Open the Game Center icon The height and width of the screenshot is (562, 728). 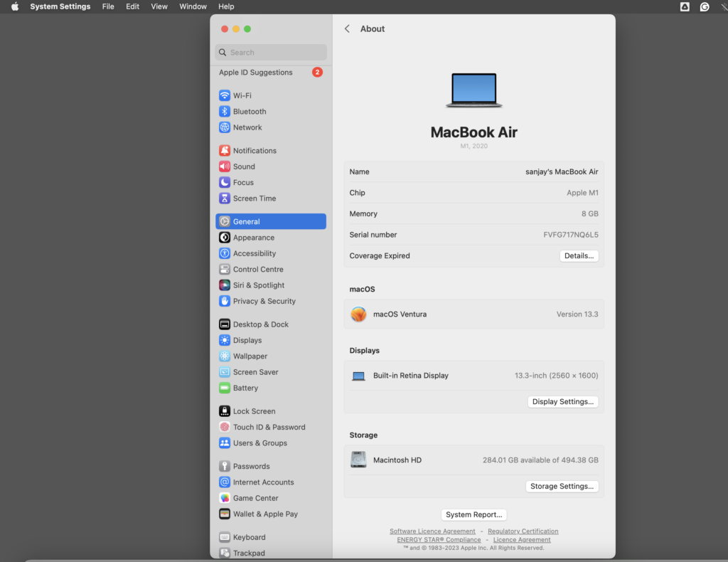tap(225, 498)
